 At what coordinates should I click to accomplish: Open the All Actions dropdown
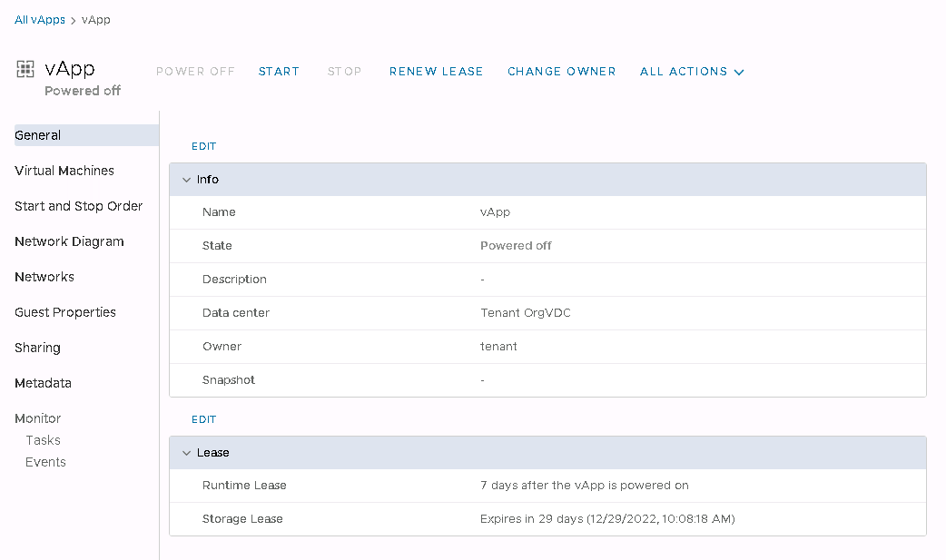(x=692, y=72)
